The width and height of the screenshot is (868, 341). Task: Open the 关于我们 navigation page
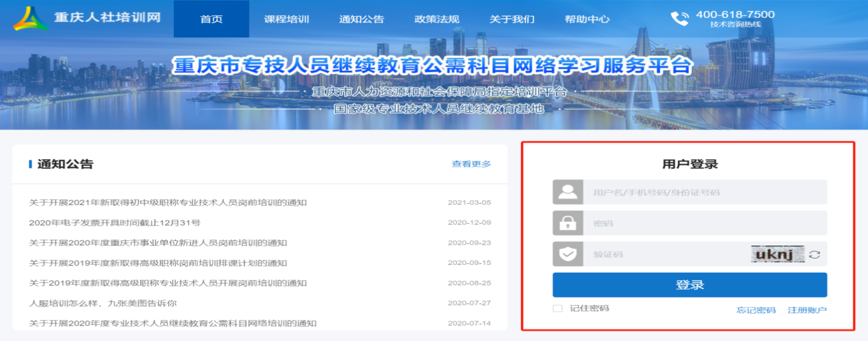click(x=511, y=19)
